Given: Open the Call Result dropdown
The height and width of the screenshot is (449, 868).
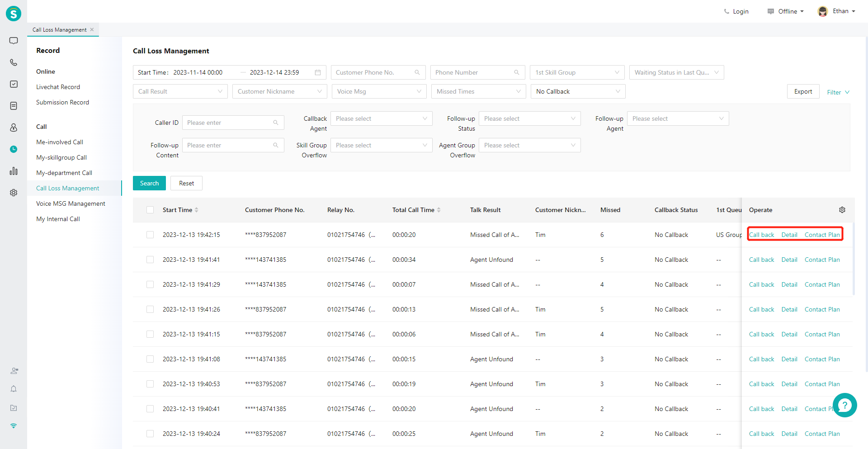Looking at the screenshot, I should point(180,91).
